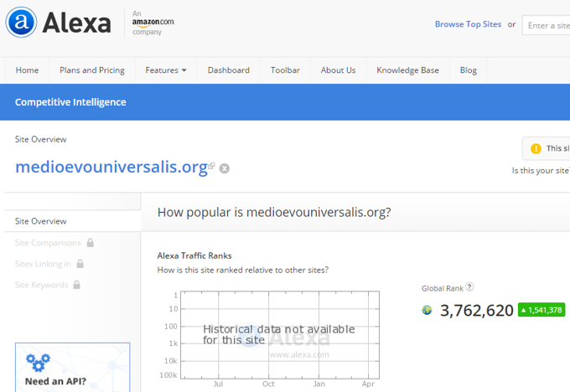Click the lock icon next to Sites Linking in
Viewport: 570px width, 392px height.
click(80, 264)
